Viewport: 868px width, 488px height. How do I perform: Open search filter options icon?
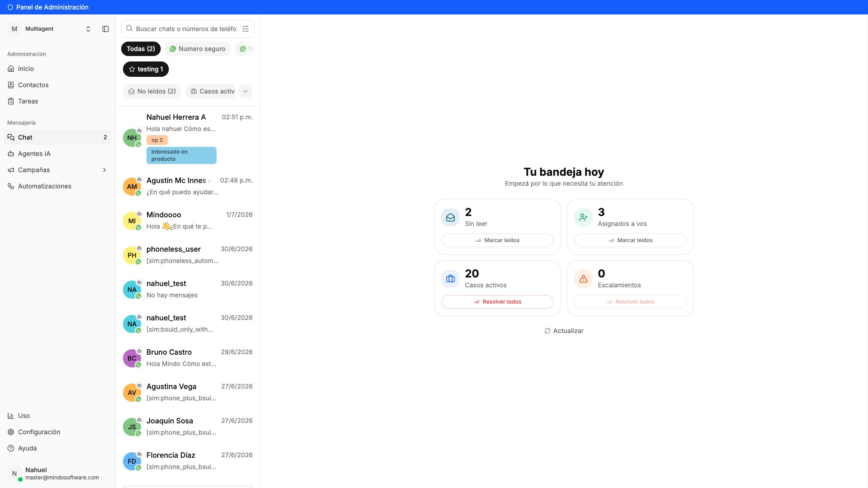pos(245,29)
